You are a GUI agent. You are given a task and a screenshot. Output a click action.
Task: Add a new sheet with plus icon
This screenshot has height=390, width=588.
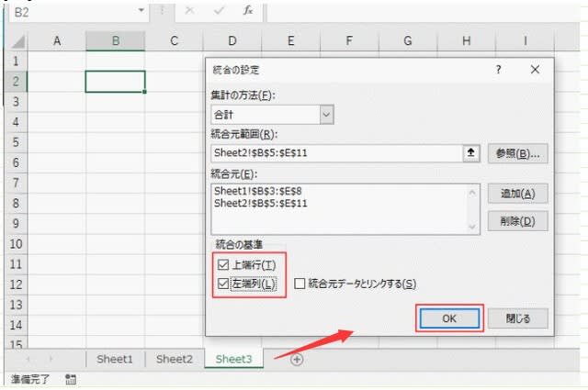coord(297,360)
